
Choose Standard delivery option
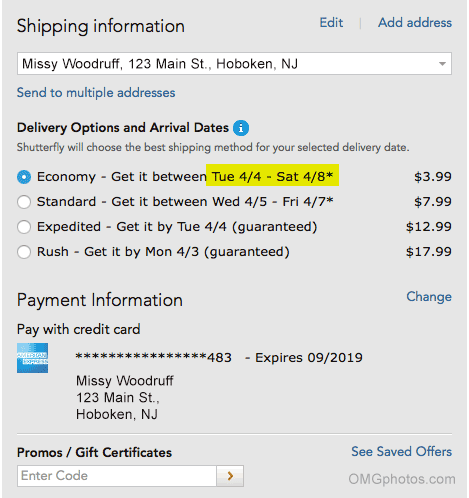(x=24, y=202)
